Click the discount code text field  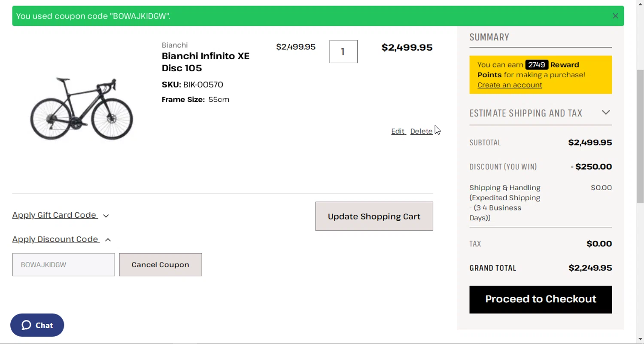pos(64,265)
